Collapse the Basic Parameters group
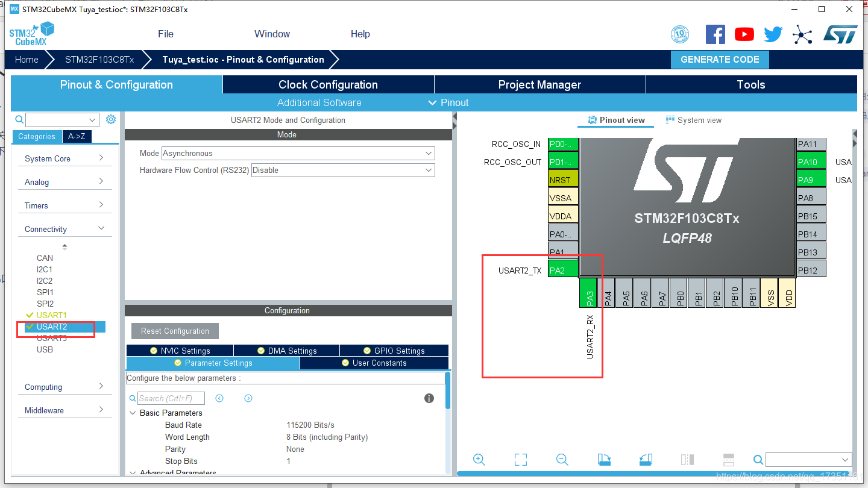868x488 pixels. coord(133,413)
